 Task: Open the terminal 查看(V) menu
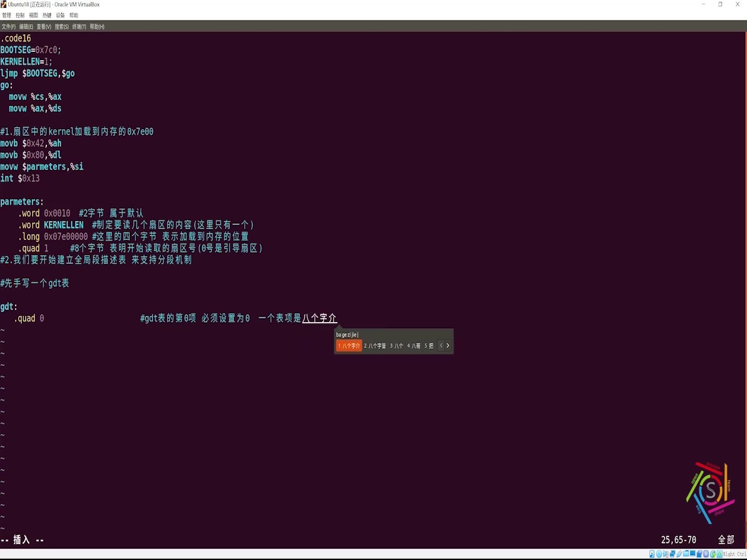coord(44,26)
